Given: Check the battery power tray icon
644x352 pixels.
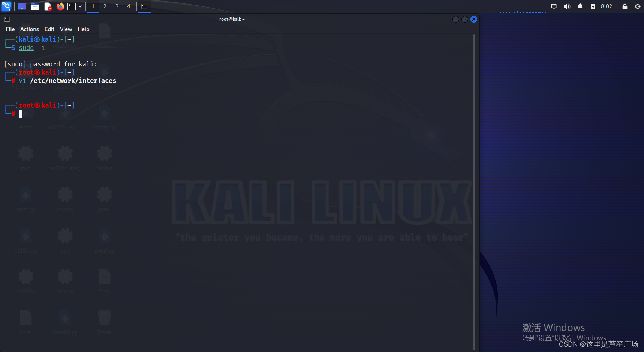Looking at the screenshot, I should click(x=593, y=6).
